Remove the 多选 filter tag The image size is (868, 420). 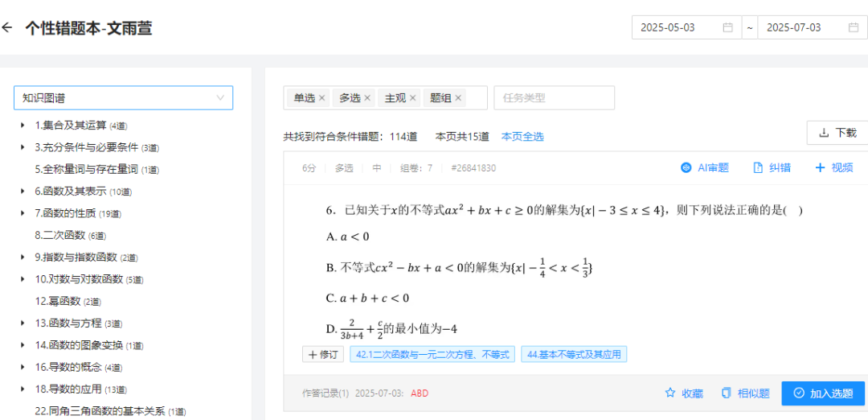(367, 98)
